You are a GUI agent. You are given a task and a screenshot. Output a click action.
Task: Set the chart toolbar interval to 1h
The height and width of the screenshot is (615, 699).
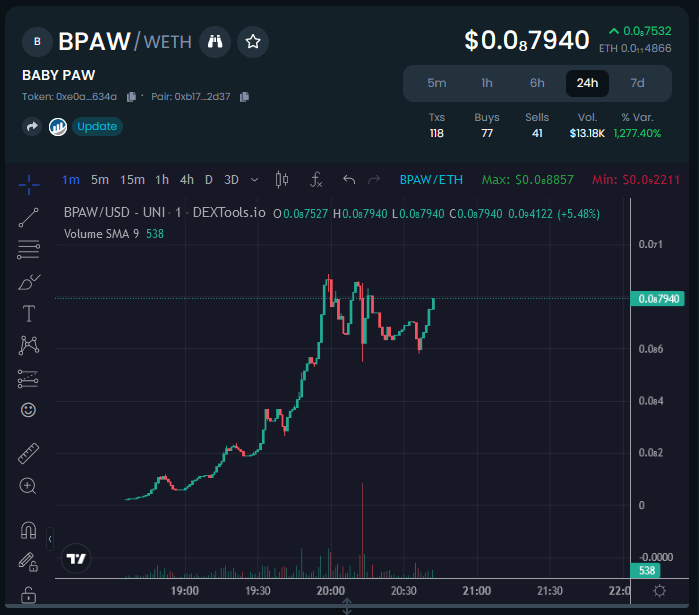point(162,180)
